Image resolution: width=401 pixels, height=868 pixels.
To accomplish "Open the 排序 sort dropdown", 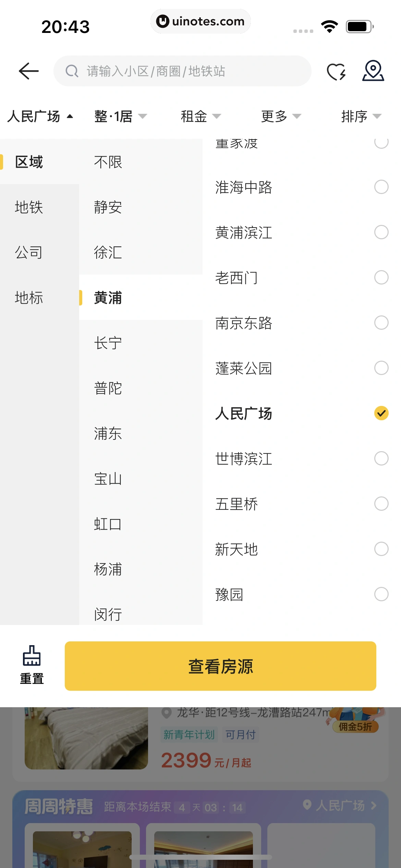I will pyautogui.click(x=361, y=116).
